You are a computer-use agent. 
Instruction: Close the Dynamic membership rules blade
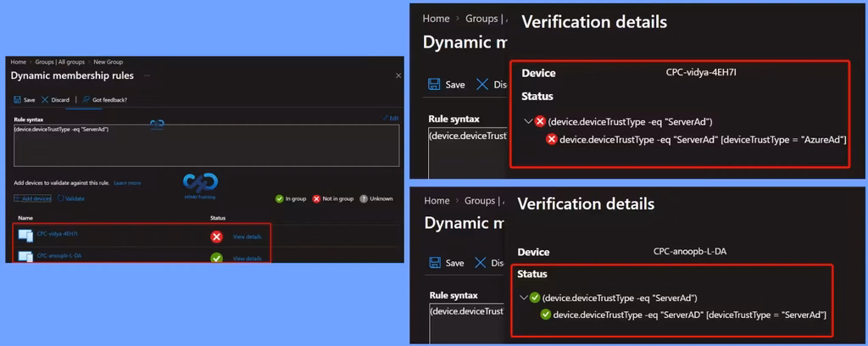pos(398,75)
